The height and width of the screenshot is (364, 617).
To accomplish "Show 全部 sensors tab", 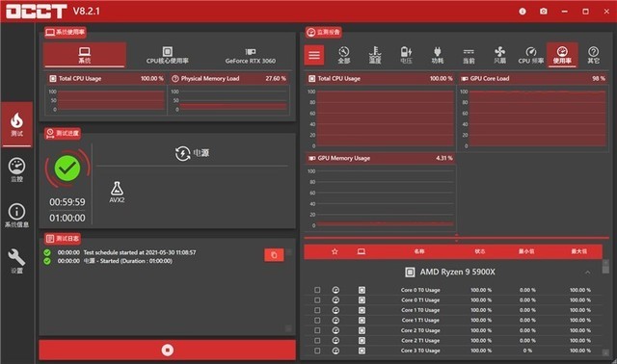I will coord(343,55).
